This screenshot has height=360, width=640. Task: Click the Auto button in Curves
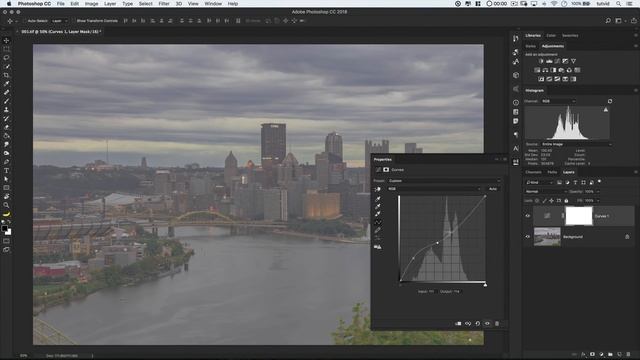tap(493, 189)
